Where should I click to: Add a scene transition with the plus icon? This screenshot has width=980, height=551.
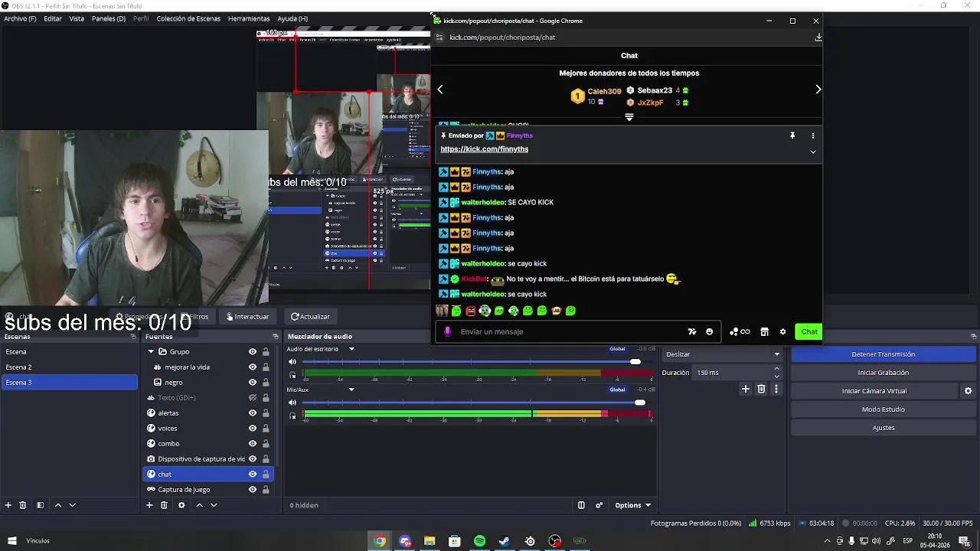745,389
